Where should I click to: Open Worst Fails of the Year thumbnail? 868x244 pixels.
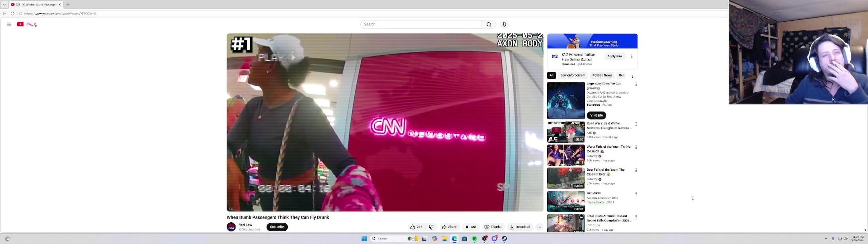(566, 155)
